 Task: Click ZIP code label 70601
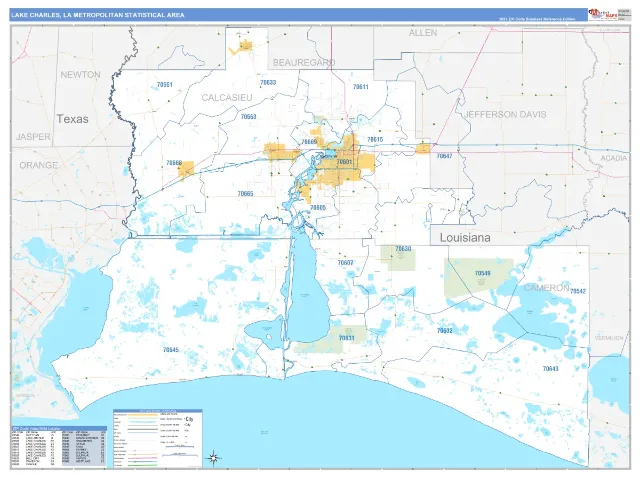tap(344, 162)
